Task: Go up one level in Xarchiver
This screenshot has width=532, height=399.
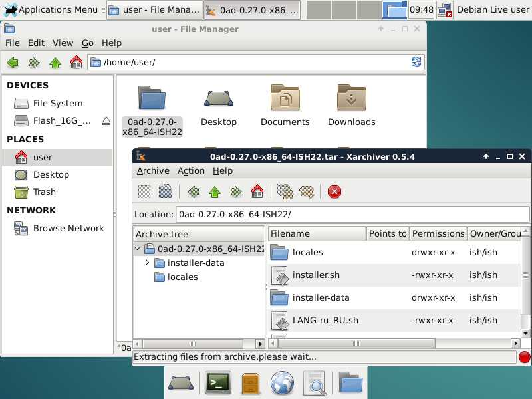Action: tap(215, 192)
